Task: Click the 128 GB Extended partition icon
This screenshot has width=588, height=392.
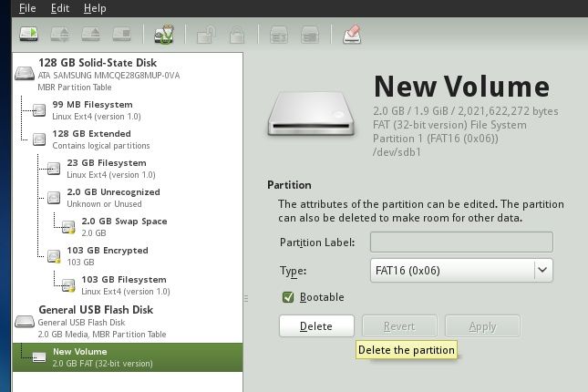Action: 39,139
